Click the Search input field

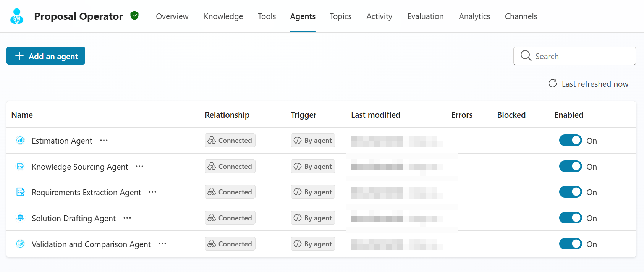point(574,56)
